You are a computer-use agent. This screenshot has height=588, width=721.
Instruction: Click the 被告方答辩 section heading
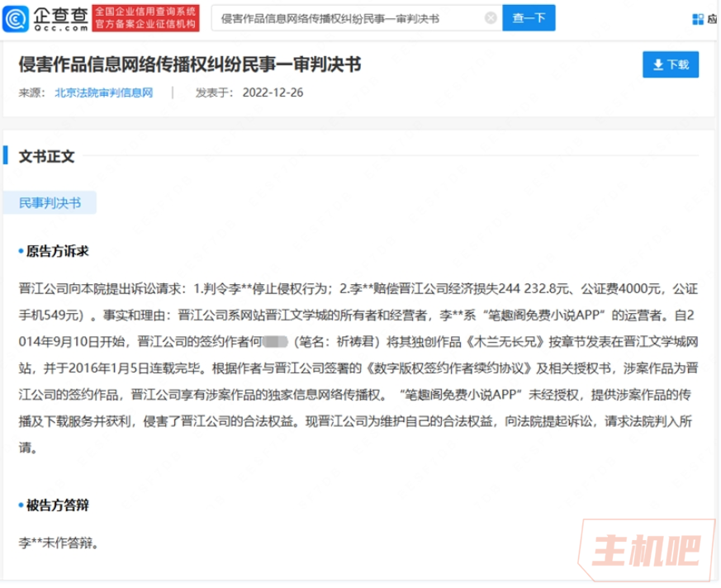point(57,505)
